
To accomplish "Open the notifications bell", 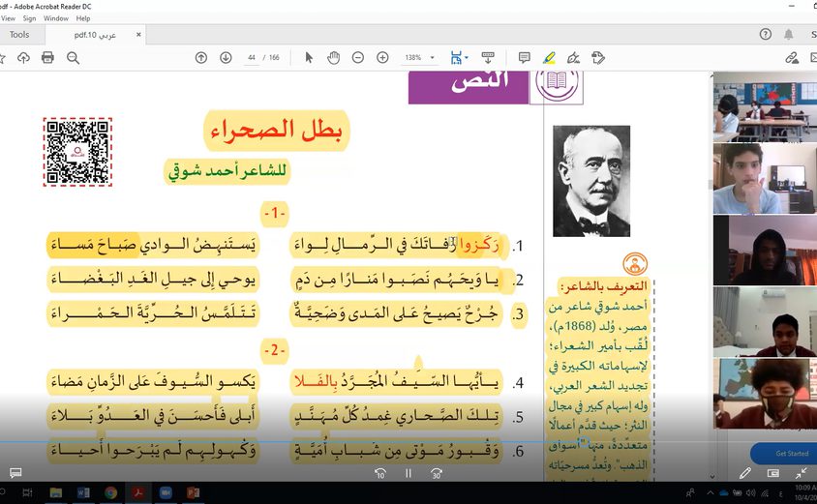I will tap(788, 35).
